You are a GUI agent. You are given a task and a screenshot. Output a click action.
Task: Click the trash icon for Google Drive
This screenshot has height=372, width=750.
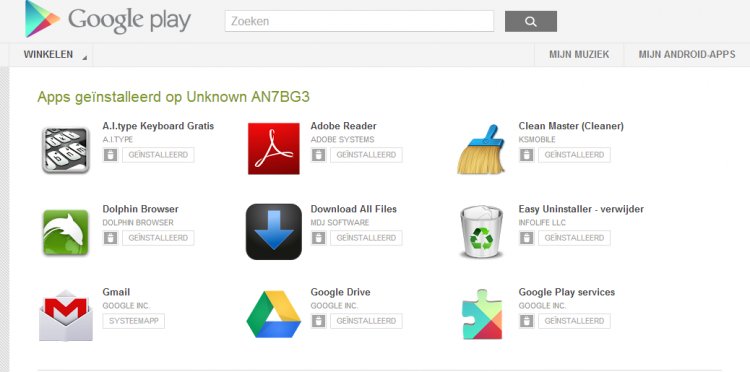tap(319, 321)
